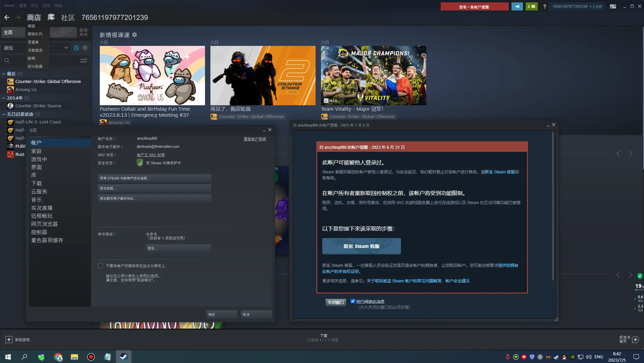Check 不要将帐户凭据保存在这台计算机上 checkbox
Image resolution: width=644 pixels, height=363 pixels.
point(100,266)
